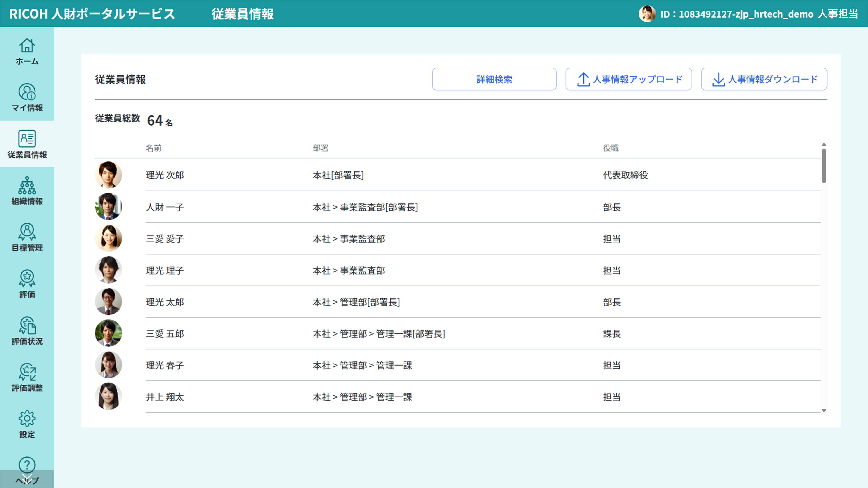Select employee row 井上 翔太
The image size is (868, 488).
click(x=165, y=397)
